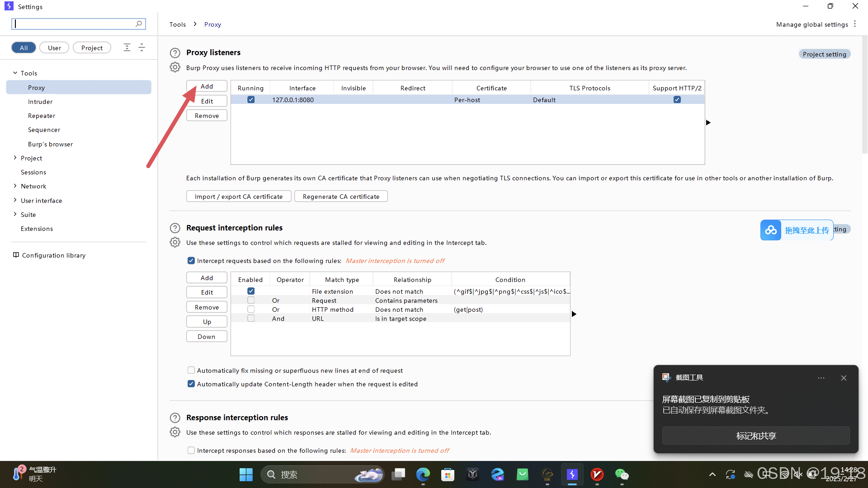
Task: Click the expand all settings icon
Action: point(127,47)
